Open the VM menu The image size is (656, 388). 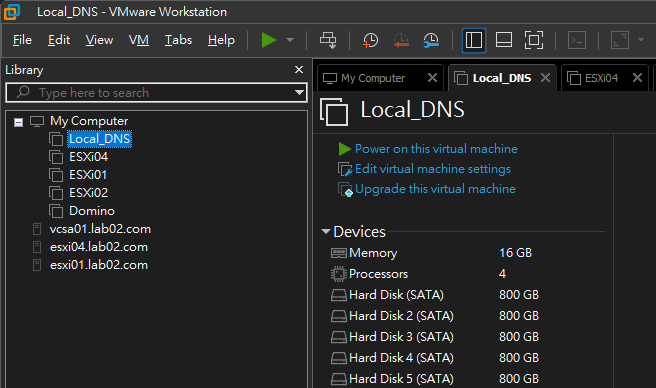(139, 40)
